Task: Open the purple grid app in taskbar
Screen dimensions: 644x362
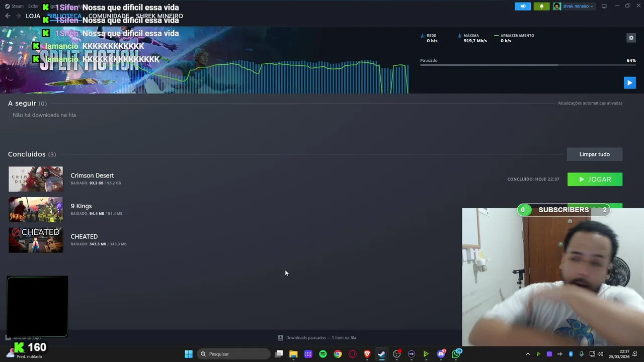Action: coord(308,354)
